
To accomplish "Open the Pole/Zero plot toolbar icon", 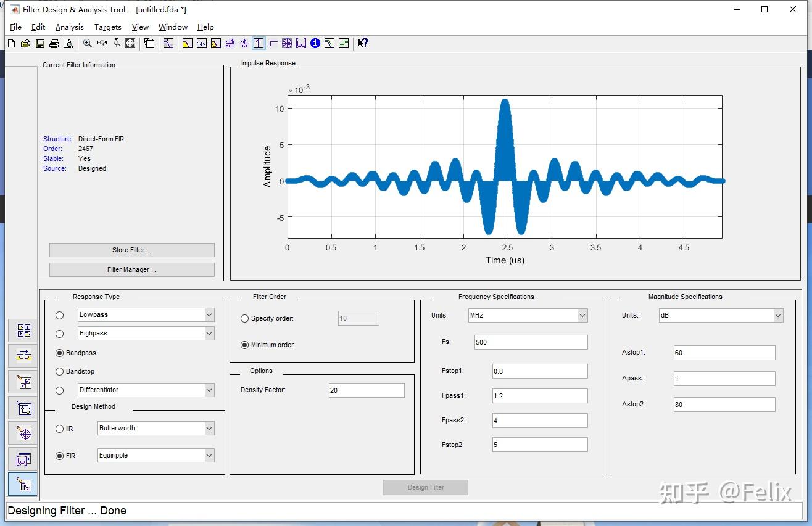I will (x=287, y=43).
